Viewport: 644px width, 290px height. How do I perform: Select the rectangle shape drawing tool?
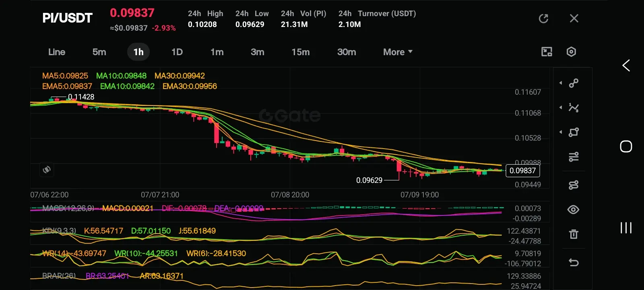pos(574,132)
